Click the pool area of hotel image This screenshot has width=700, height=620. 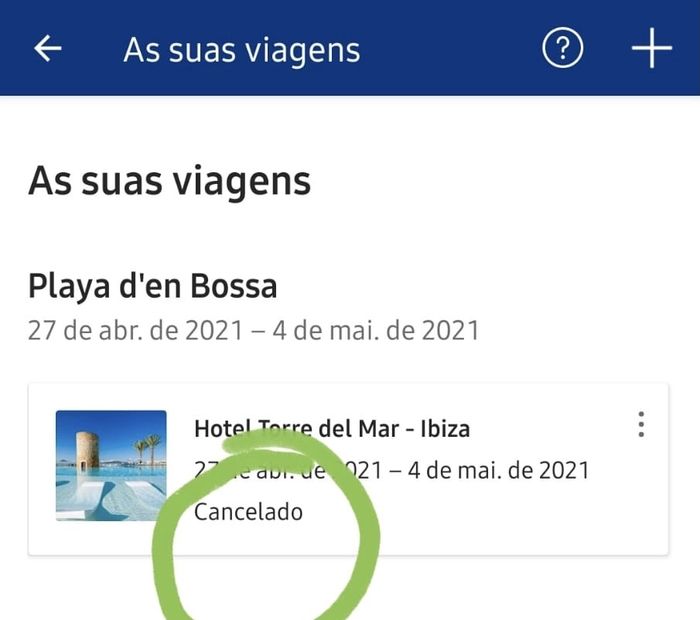pos(111,493)
